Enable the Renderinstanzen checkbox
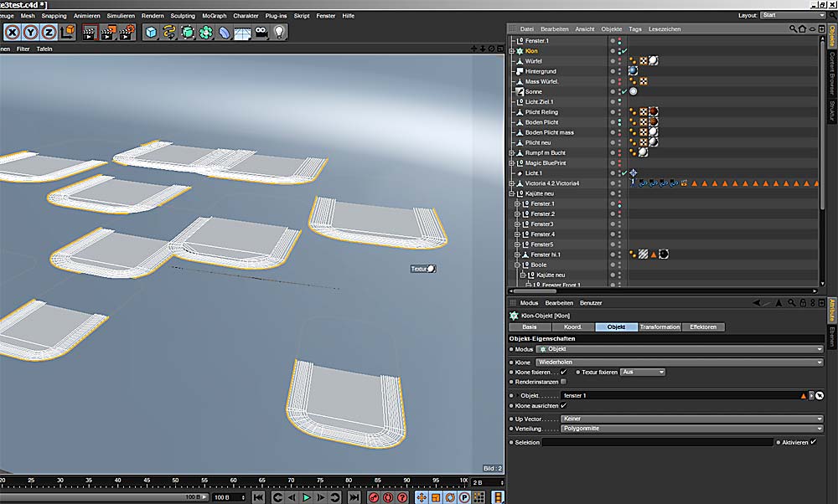The width and height of the screenshot is (838, 504). click(x=563, y=382)
